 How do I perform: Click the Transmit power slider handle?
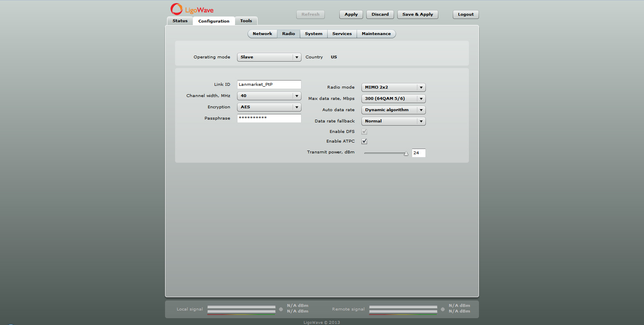coord(406,153)
